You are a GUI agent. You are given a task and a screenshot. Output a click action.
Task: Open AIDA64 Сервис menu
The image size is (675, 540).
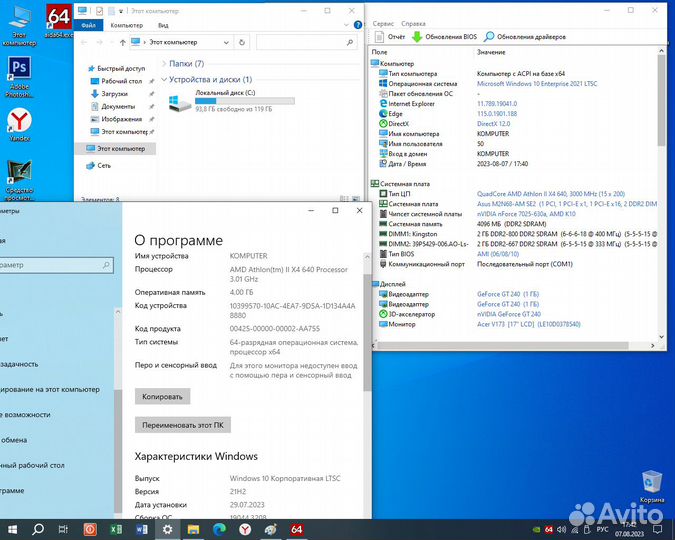tap(383, 24)
